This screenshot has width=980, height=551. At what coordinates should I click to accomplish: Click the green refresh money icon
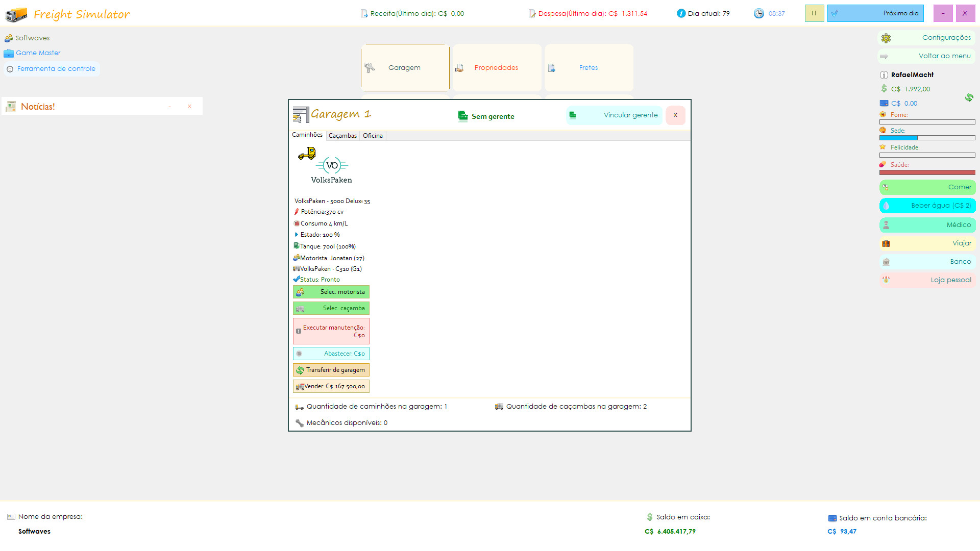pyautogui.click(x=969, y=97)
